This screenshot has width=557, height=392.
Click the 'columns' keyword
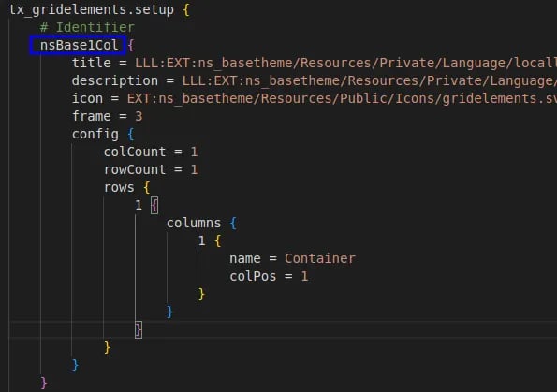(x=194, y=223)
